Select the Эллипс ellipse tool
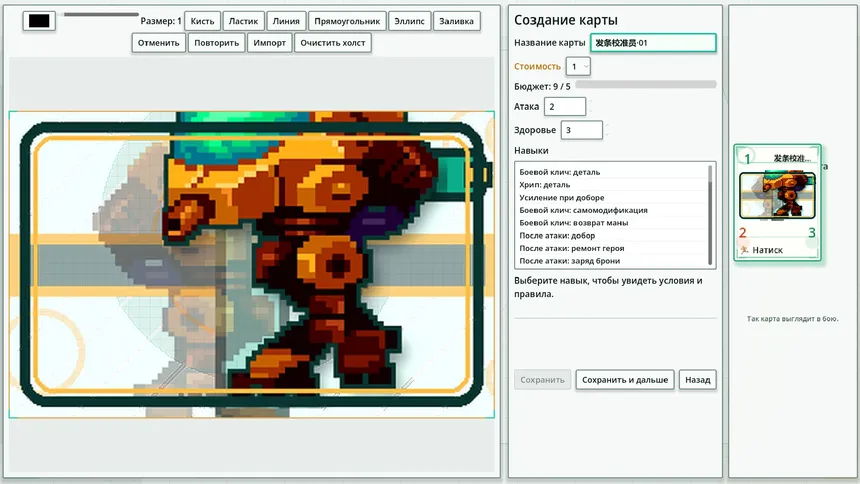860x484 pixels. (x=409, y=21)
